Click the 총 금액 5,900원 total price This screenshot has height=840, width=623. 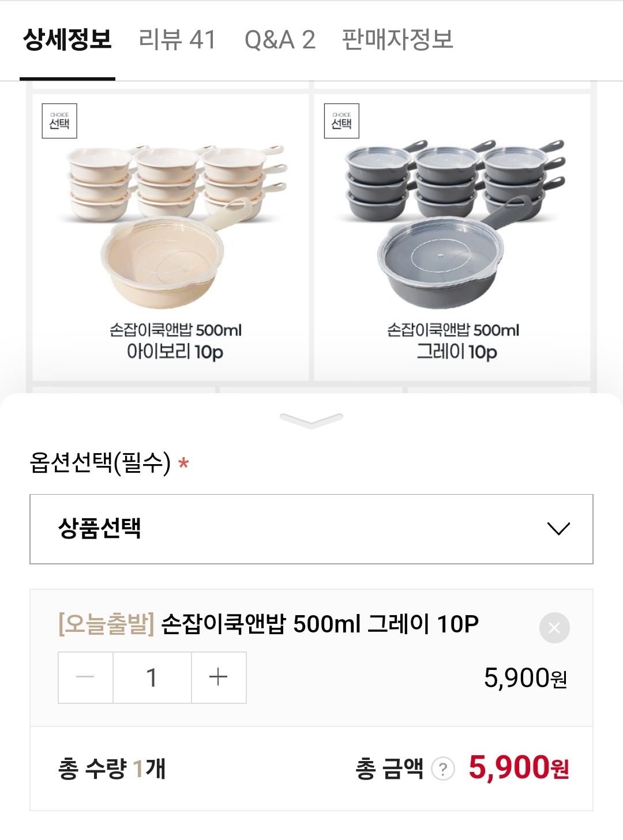pos(518,768)
